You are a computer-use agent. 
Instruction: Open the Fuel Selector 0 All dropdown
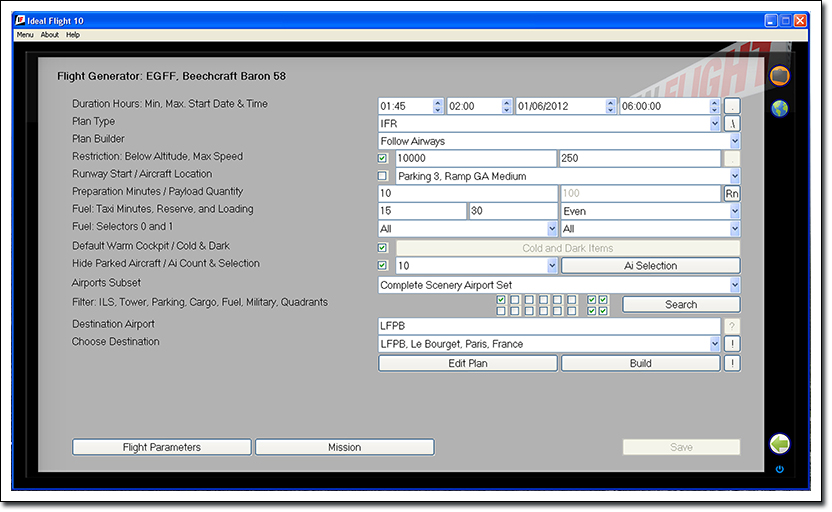(552, 229)
